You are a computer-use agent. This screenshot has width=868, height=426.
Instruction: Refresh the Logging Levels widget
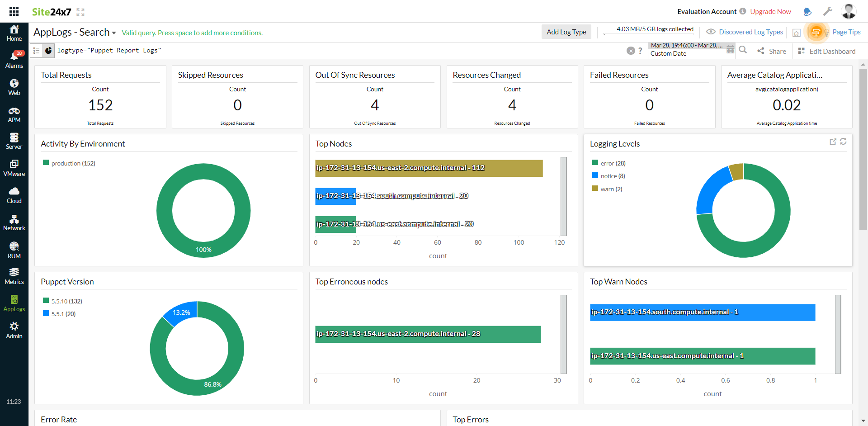(843, 142)
